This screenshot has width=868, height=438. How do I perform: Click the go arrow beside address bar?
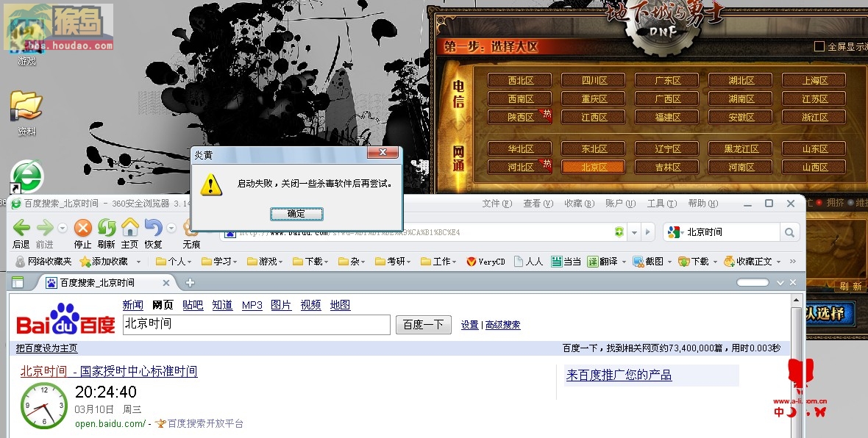click(x=647, y=232)
